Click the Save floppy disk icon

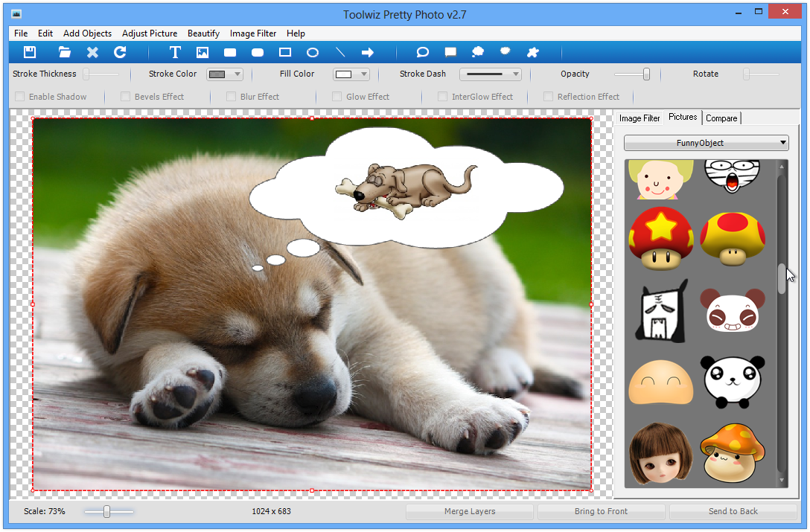pos(30,52)
